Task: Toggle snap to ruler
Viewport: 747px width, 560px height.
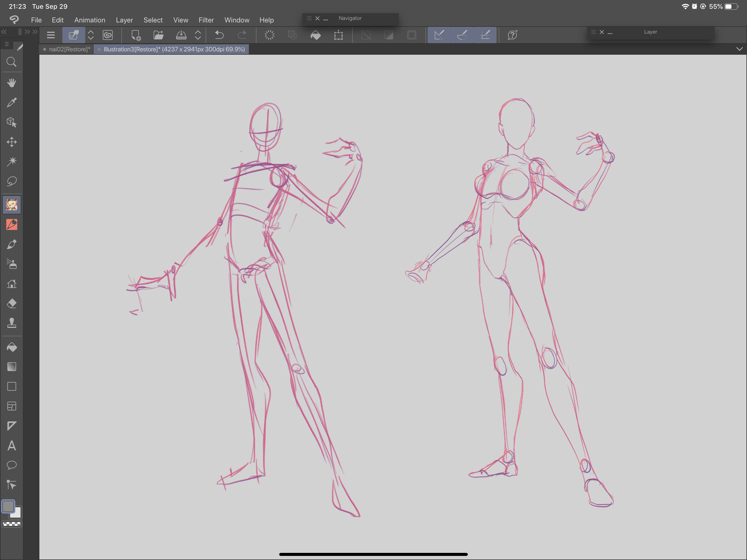Action: click(x=439, y=35)
